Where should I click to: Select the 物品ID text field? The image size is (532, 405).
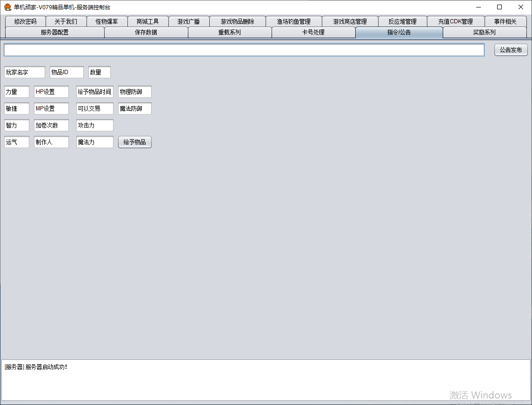pyautogui.click(x=66, y=72)
